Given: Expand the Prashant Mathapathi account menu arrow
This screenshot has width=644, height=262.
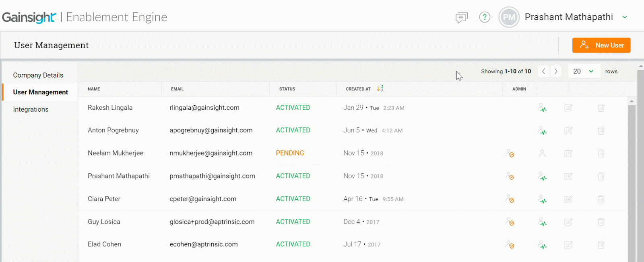Looking at the screenshot, I should [625, 17].
